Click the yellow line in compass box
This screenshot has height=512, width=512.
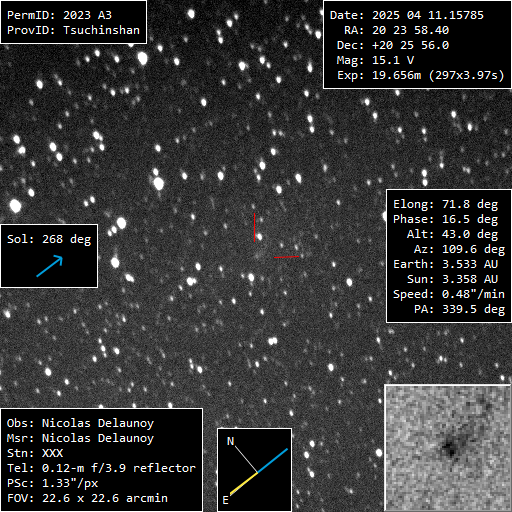244,483
